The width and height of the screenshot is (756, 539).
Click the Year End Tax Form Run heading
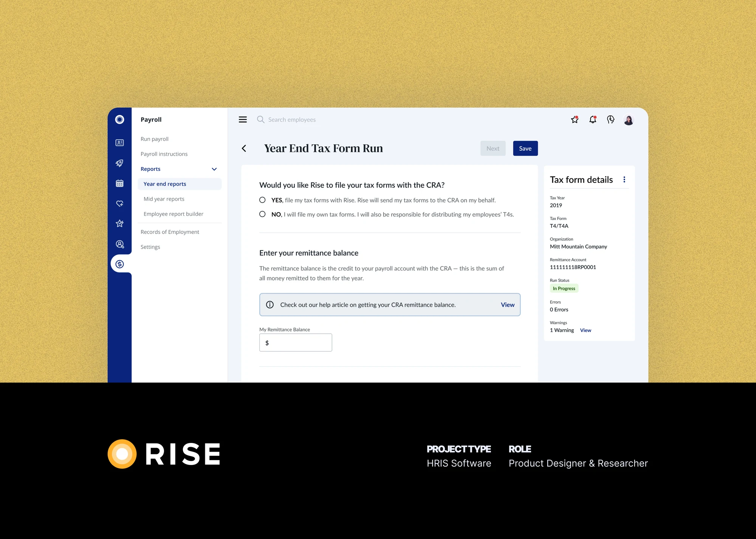324,149
